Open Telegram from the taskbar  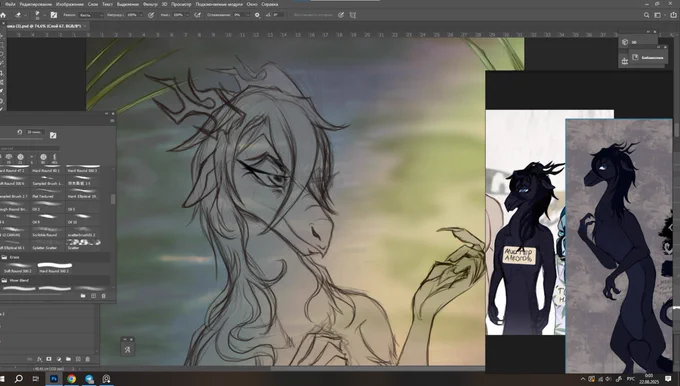point(89,379)
